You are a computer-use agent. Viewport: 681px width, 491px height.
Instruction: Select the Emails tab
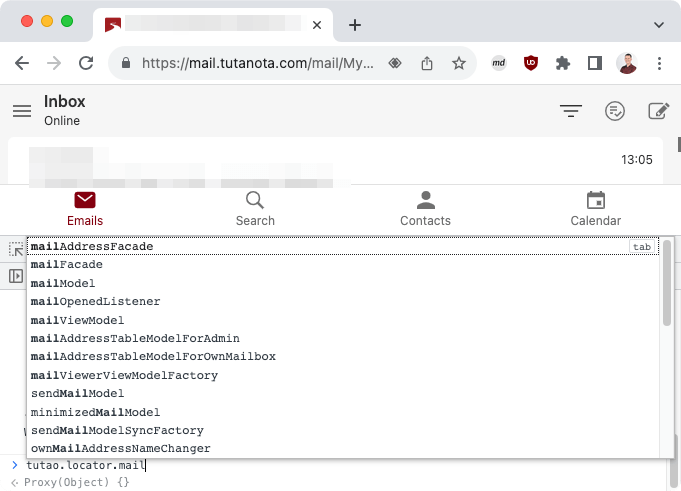[x=85, y=209]
